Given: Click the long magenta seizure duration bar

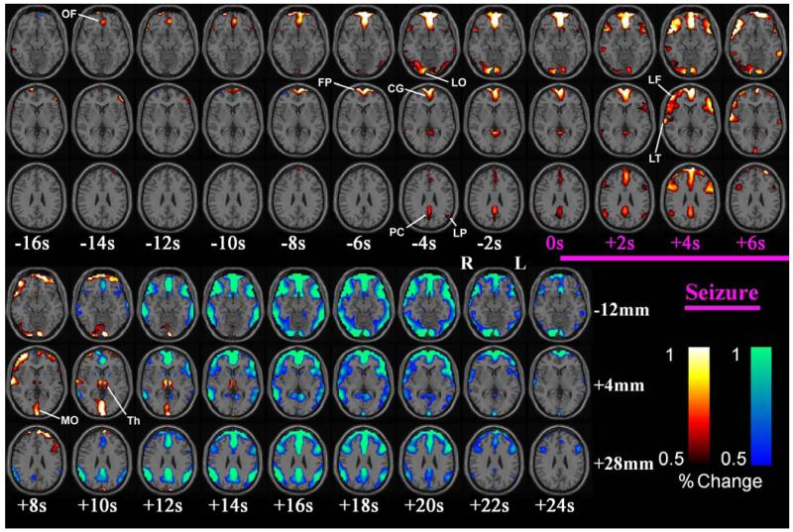Looking at the screenshot, I should pyautogui.click(x=675, y=259).
